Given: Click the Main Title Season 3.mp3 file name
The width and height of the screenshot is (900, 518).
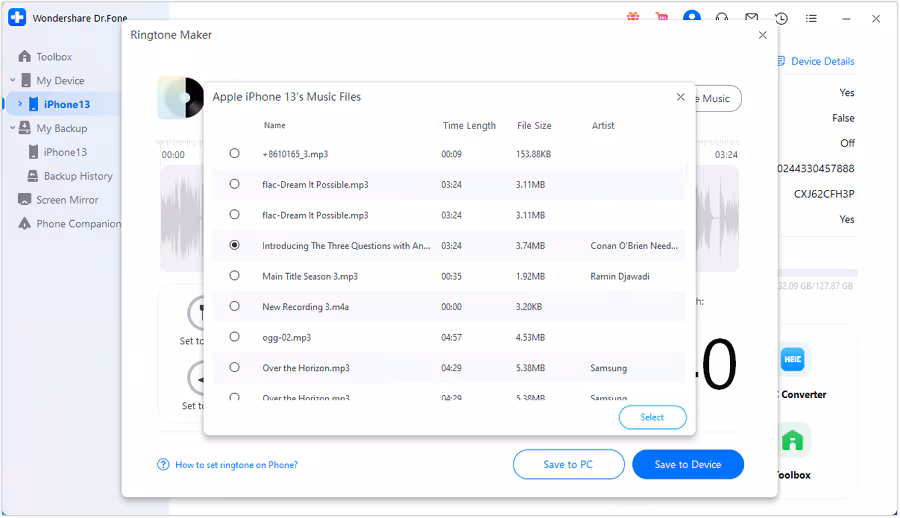Looking at the screenshot, I should (310, 276).
